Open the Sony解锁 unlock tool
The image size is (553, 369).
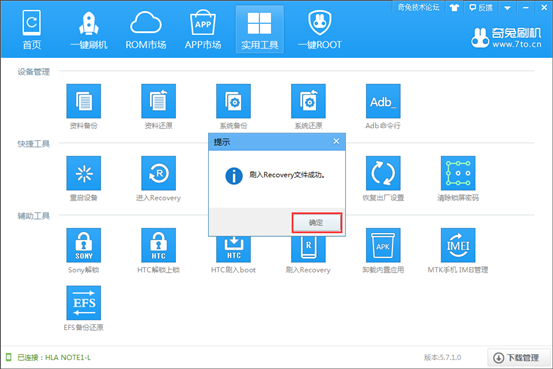tap(84, 245)
